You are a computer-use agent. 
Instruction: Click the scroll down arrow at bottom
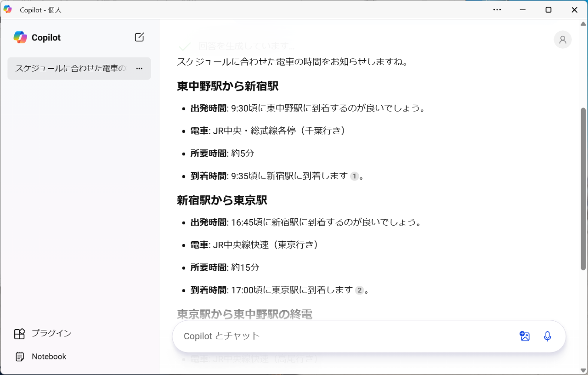pos(583,370)
